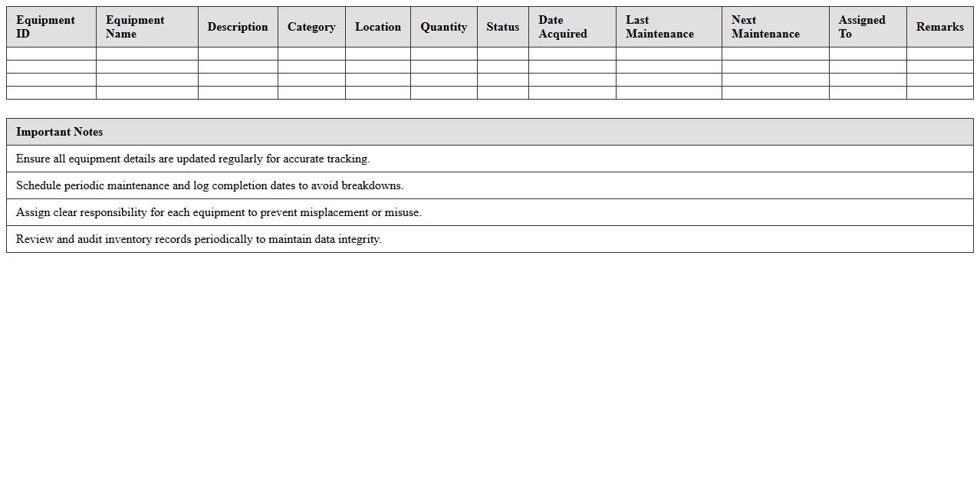
Task: Click the note about updating equipment details
Action: pyautogui.click(x=193, y=159)
